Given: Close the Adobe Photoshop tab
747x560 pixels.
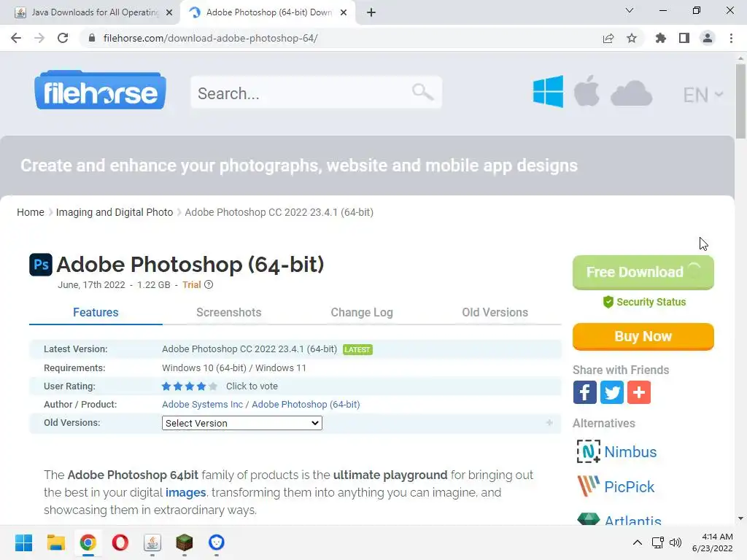Looking at the screenshot, I should tap(344, 12).
